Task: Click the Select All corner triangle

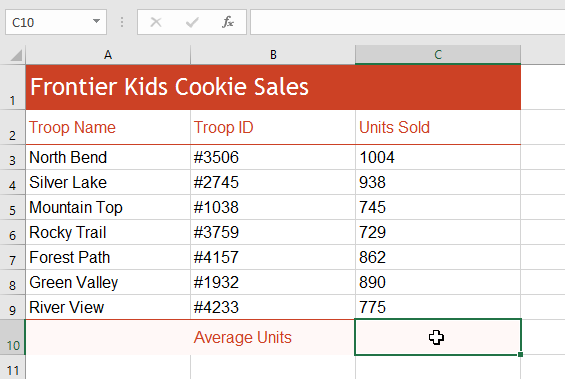Action: click(16, 55)
